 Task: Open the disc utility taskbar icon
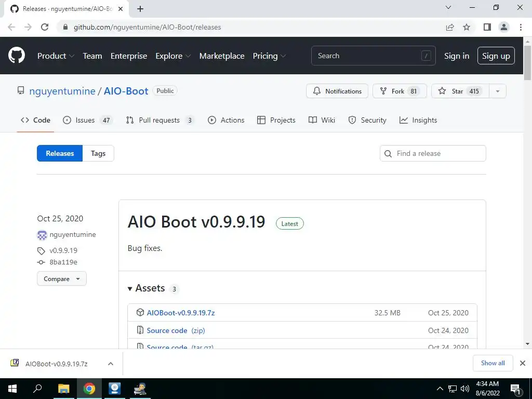pyautogui.click(x=115, y=389)
